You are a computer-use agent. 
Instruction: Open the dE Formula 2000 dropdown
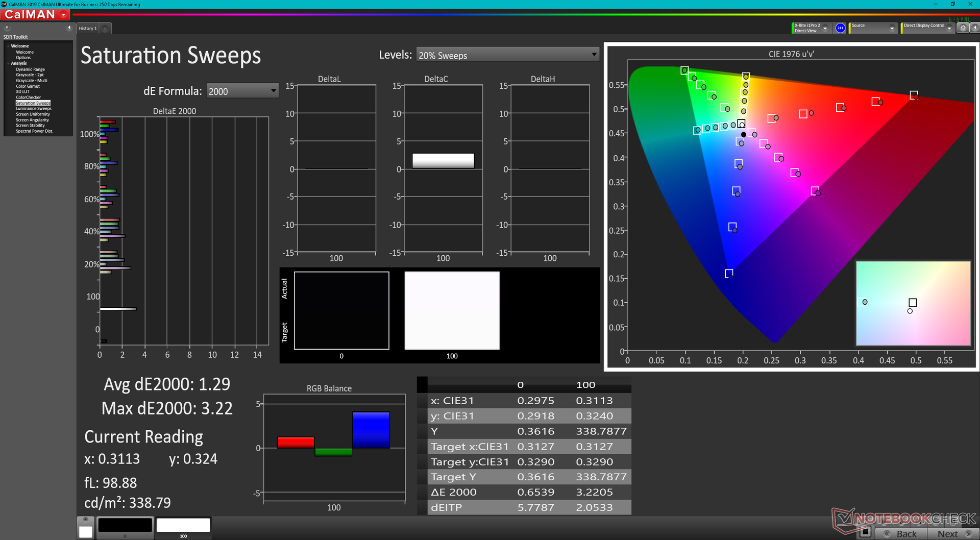click(242, 91)
